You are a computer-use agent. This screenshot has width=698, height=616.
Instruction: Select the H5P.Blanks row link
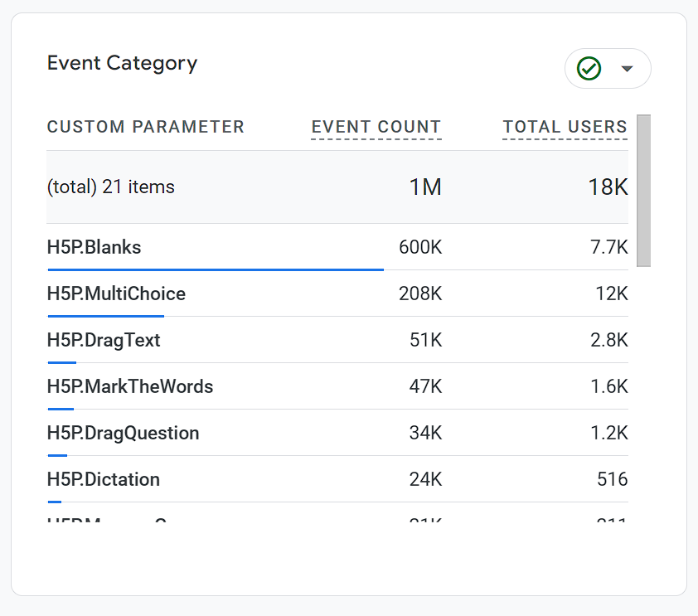click(94, 247)
